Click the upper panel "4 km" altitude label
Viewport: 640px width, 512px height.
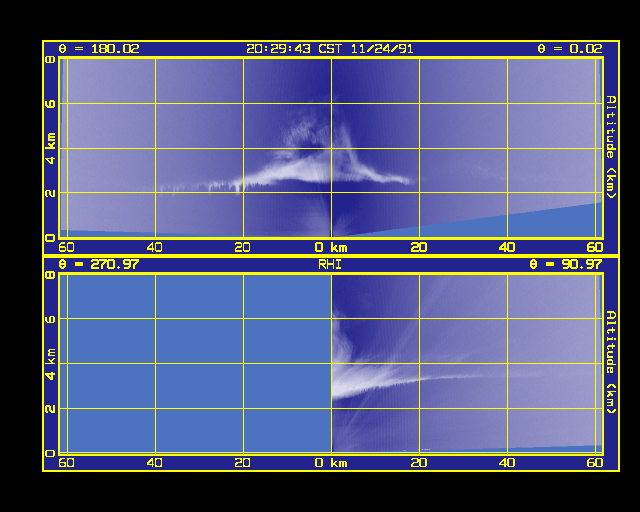pyautogui.click(x=51, y=149)
